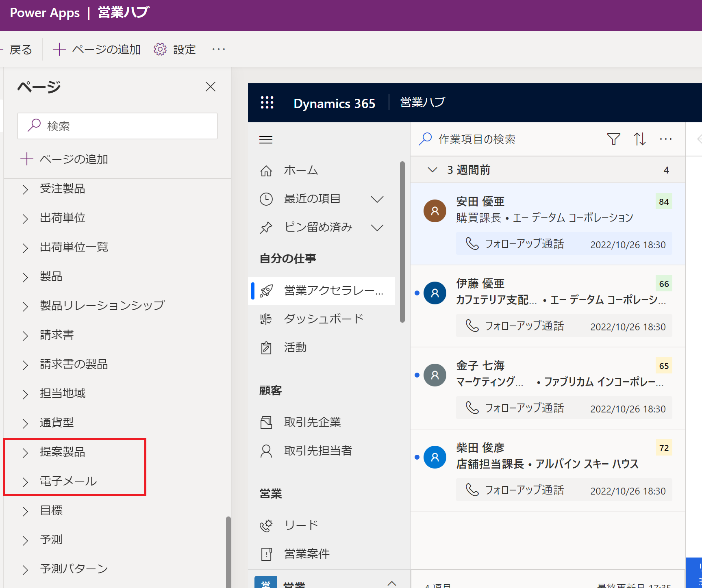Click the plus icon beside ページの追加 in toolbar
Viewport: 702px width, 588px height.
[59, 49]
